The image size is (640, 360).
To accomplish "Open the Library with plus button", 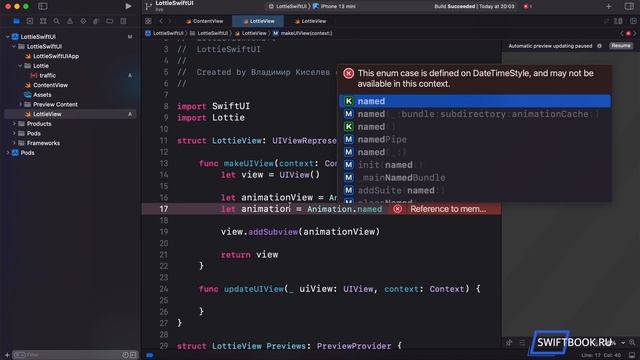I will tap(609, 6).
